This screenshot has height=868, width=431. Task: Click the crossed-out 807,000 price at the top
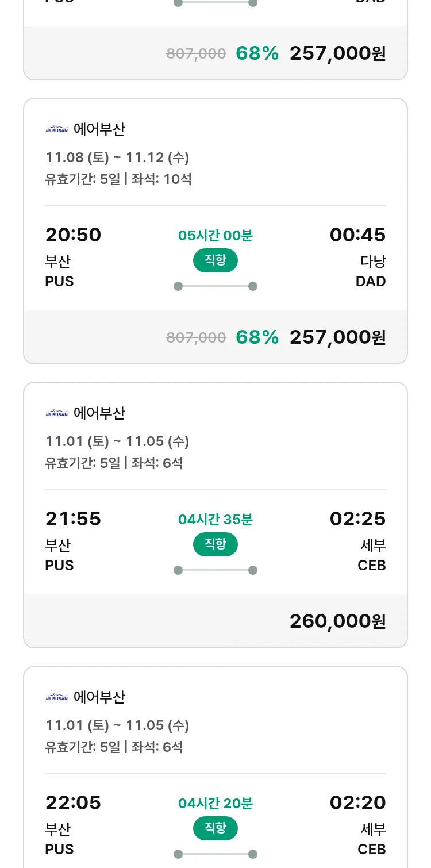pyautogui.click(x=196, y=54)
